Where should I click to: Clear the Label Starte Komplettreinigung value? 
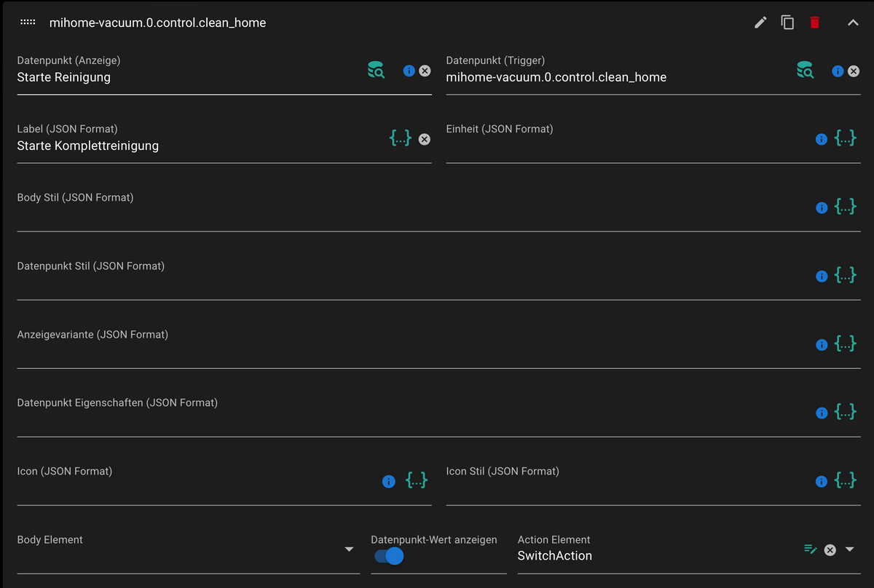[425, 139]
